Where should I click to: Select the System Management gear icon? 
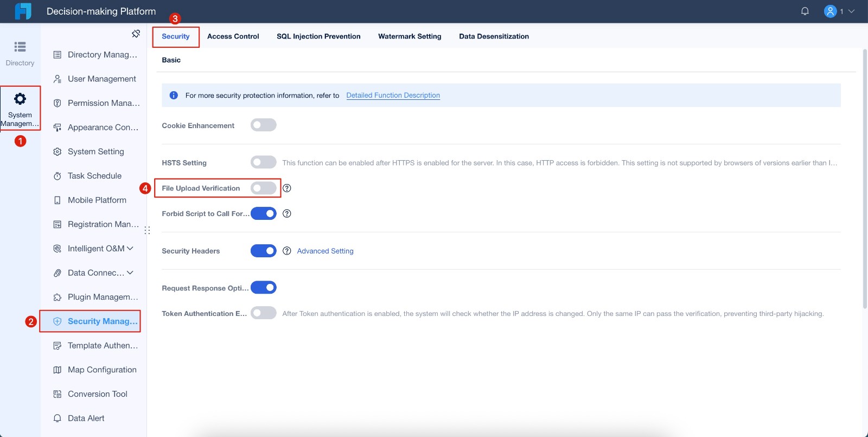tap(20, 99)
